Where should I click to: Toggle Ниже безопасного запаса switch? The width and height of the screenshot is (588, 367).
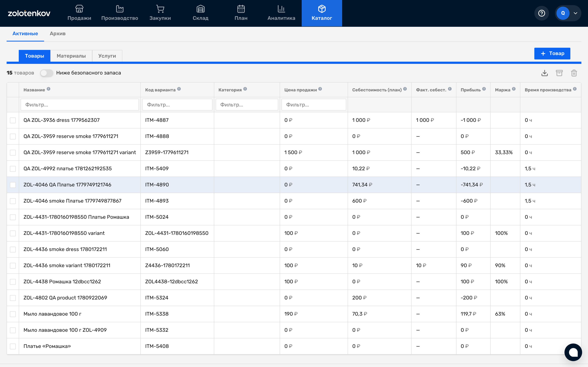point(47,73)
